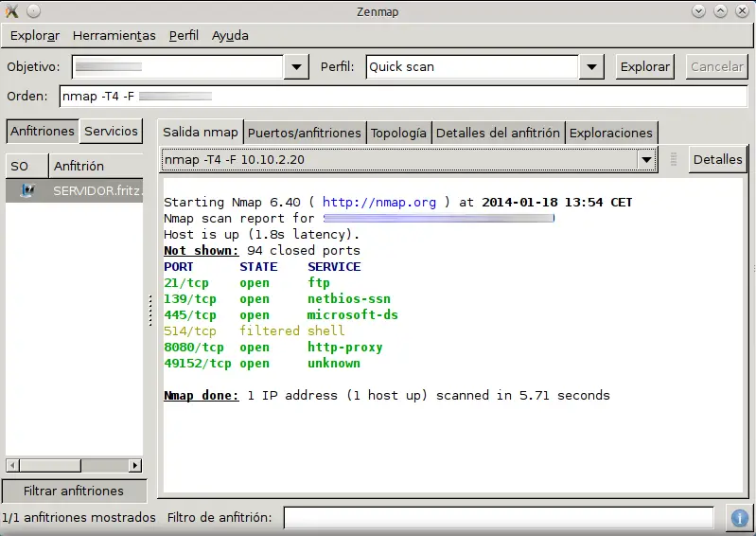Click the grip handle beside Detalles
Viewport: 756px width, 536px height.
coord(674,160)
